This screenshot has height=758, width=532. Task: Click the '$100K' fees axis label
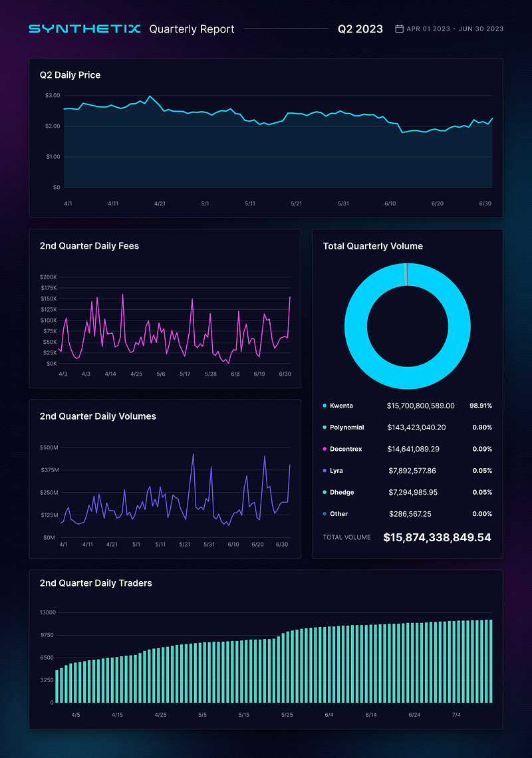tap(49, 320)
